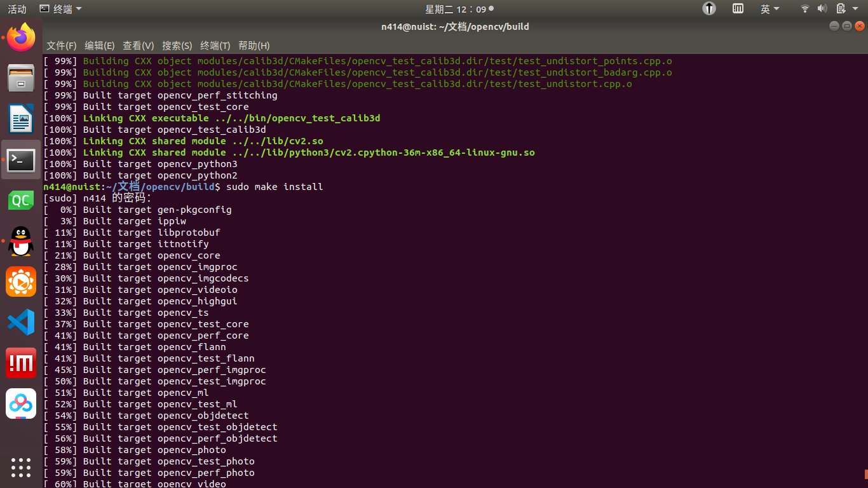868x488 pixels.
Task: Click the title n414@nuist: ~/文档/opencv/build
Action: pos(455,27)
